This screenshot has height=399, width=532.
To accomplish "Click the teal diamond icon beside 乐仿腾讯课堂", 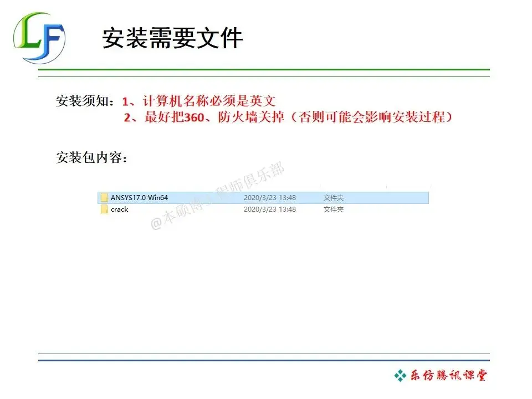I will click(400, 376).
